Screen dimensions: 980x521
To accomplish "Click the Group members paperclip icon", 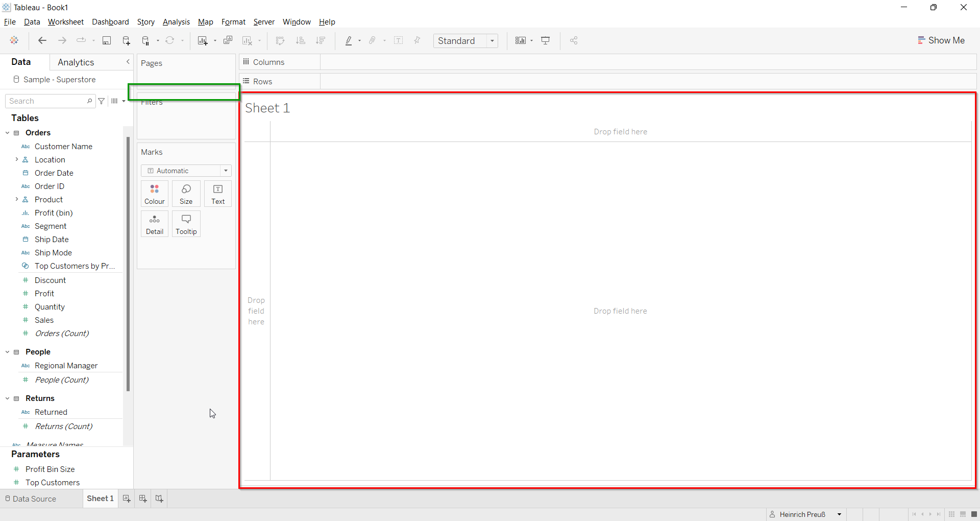I will pos(373,40).
